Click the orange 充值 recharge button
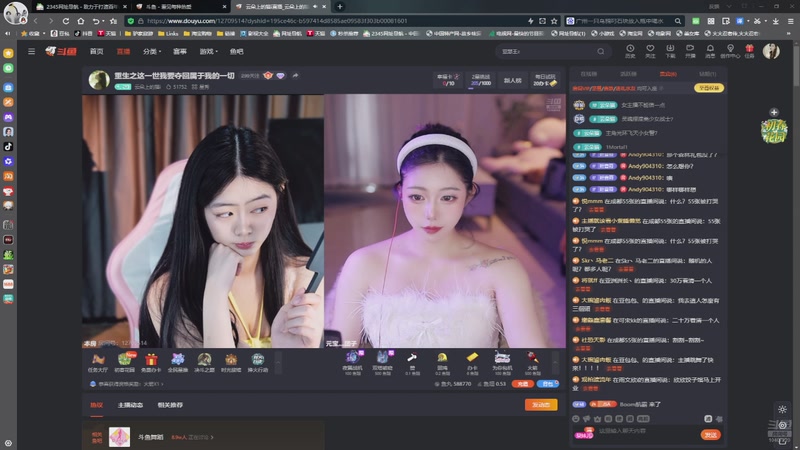 (522, 384)
